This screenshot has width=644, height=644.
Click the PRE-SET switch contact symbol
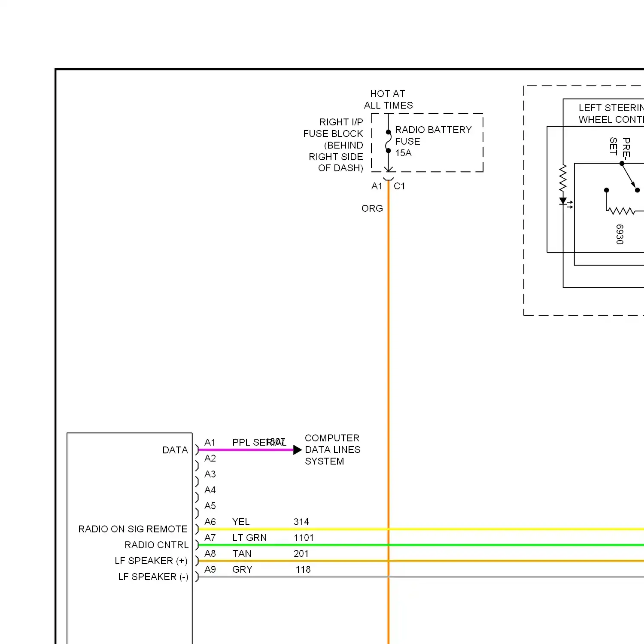(x=629, y=176)
